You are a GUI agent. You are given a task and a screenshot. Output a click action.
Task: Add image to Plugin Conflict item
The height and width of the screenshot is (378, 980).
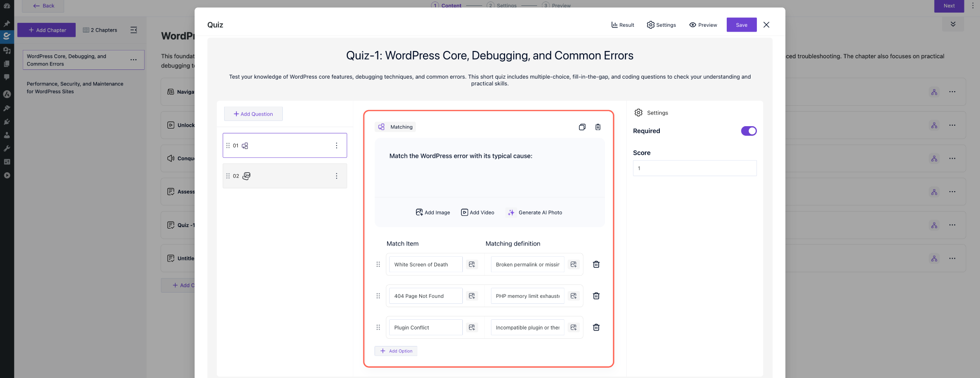[472, 328]
